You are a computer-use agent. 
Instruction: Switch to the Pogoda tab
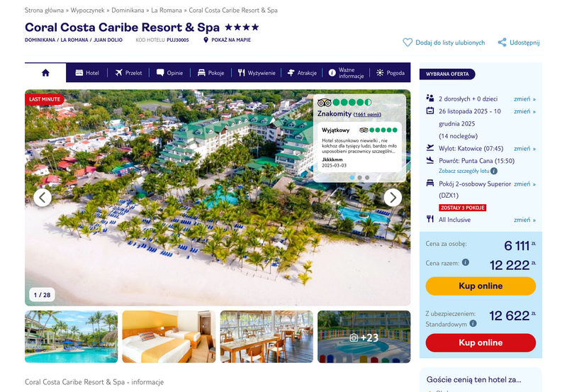(391, 73)
